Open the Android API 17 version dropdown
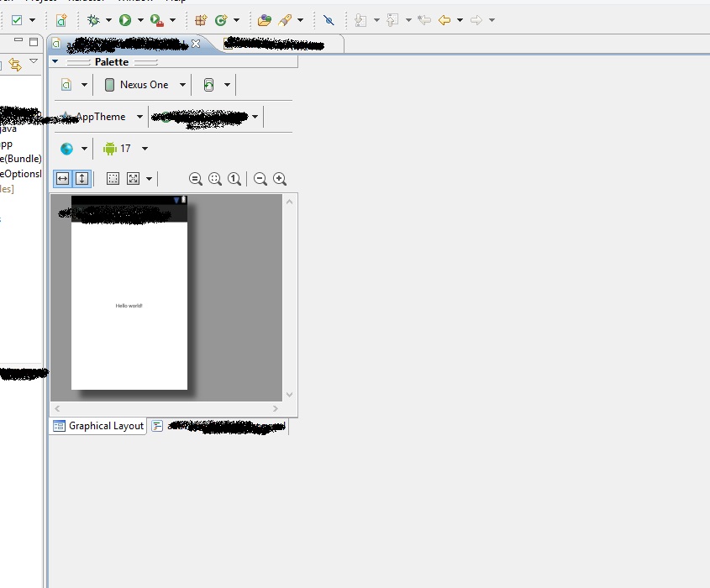Screen dimensions: 710x588 pyautogui.click(x=126, y=149)
